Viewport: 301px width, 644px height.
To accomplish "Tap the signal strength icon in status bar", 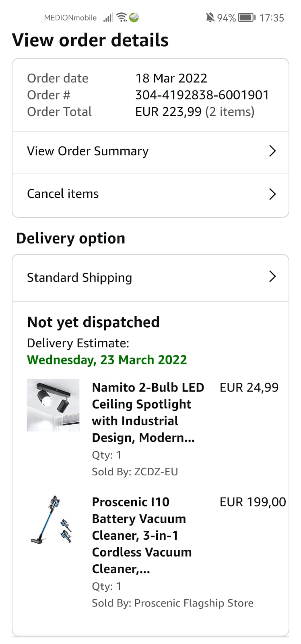I will (x=108, y=18).
